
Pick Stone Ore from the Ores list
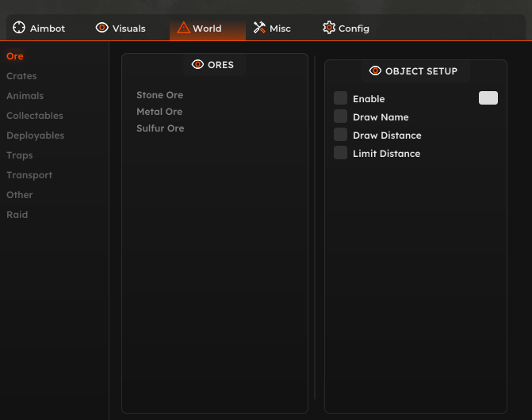tap(160, 95)
